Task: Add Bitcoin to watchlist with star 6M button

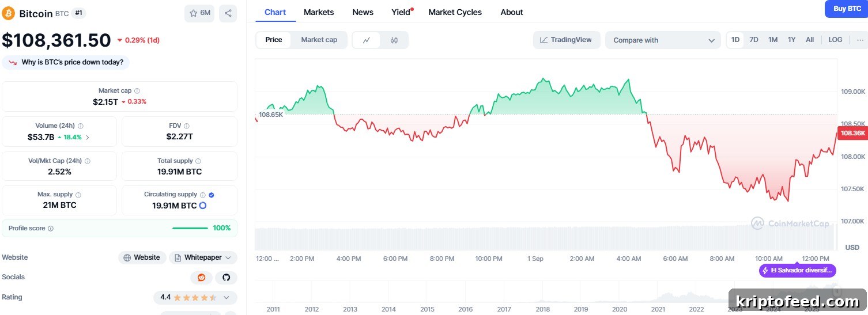Action: point(199,13)
